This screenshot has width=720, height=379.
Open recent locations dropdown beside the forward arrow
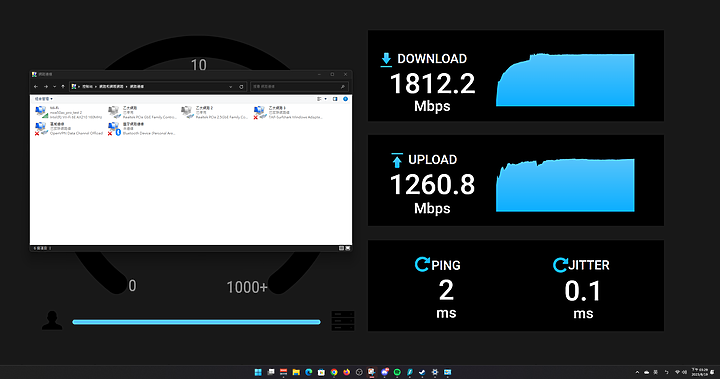point(55,86)
